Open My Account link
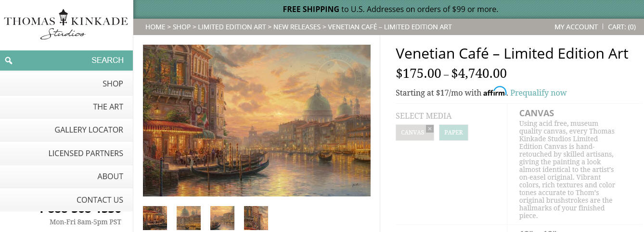644x232 pixels. [x=576, y=27]
